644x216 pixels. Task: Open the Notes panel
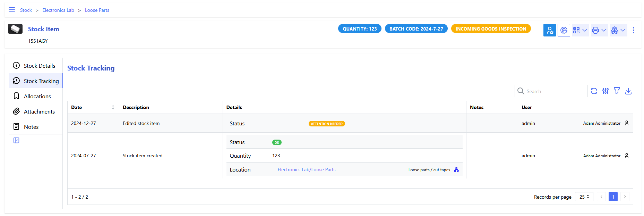click(x=35, y=127)
